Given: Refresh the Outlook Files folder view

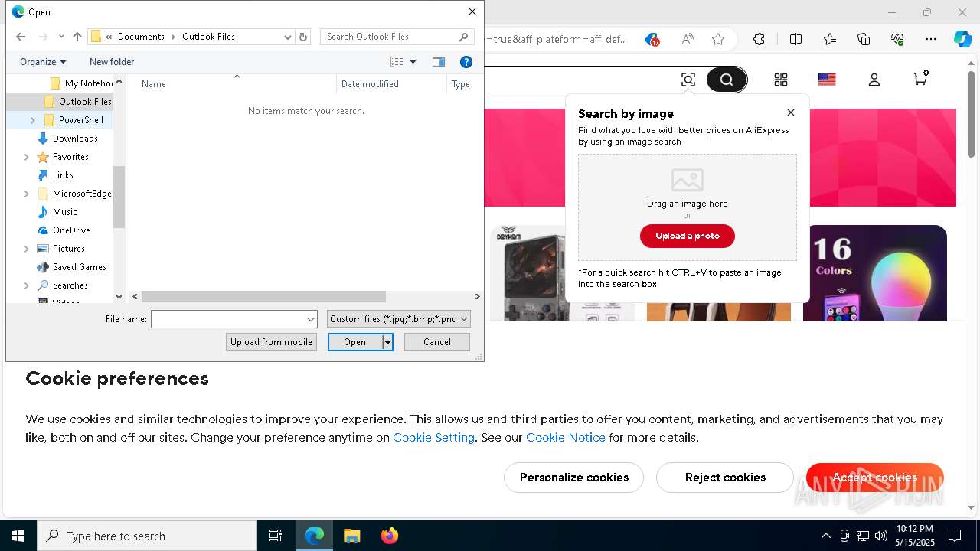Looking at the screenshot, I should 303,37.
